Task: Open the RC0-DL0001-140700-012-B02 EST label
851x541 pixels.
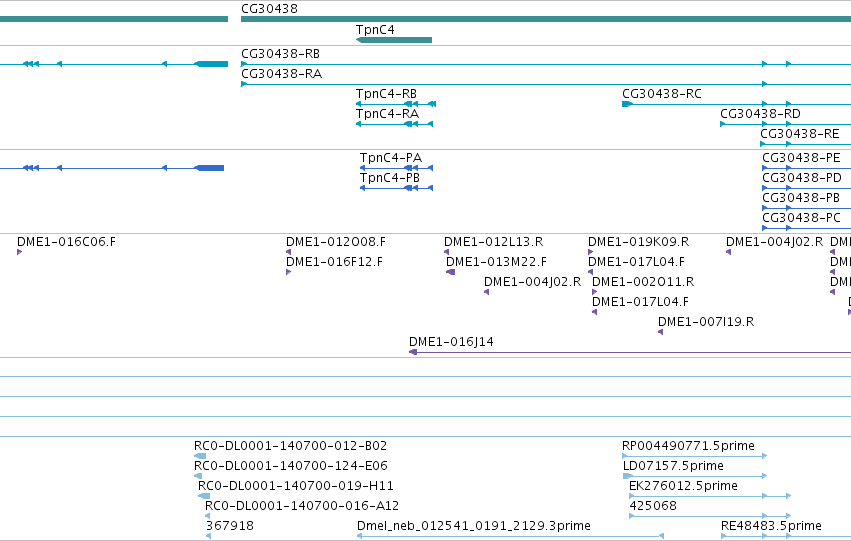Action: pos(290,446)
